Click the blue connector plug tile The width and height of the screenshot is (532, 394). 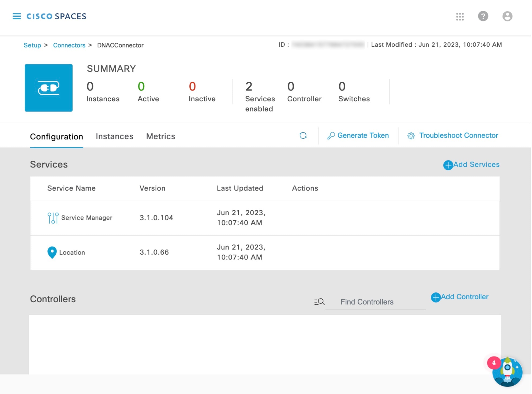click(48, 88)
